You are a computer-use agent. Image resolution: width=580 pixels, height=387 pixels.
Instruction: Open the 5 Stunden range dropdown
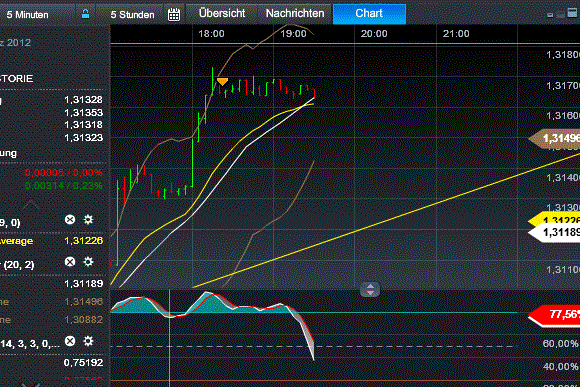132,14
